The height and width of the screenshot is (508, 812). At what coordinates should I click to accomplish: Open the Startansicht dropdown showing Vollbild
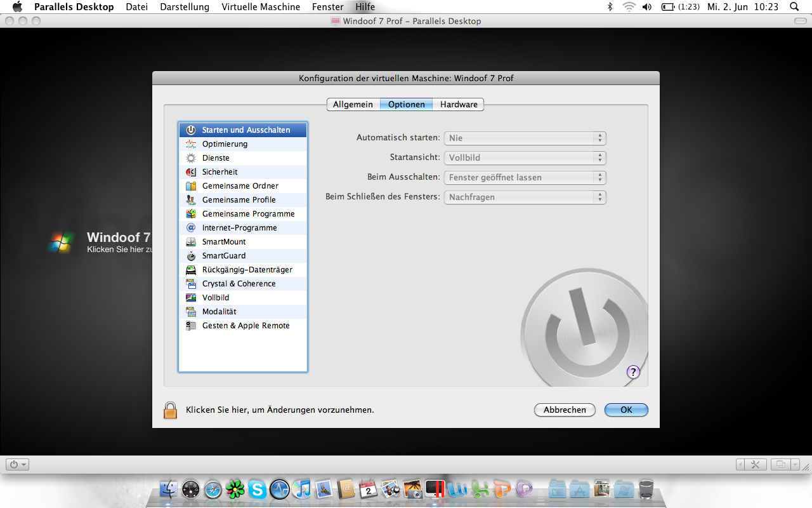[525, 157]
